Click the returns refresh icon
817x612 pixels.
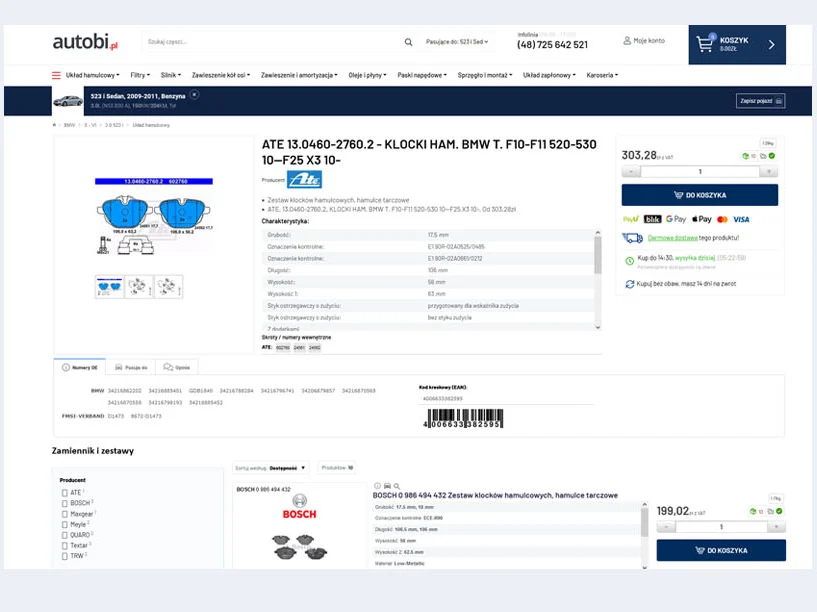tap(629, 284)
